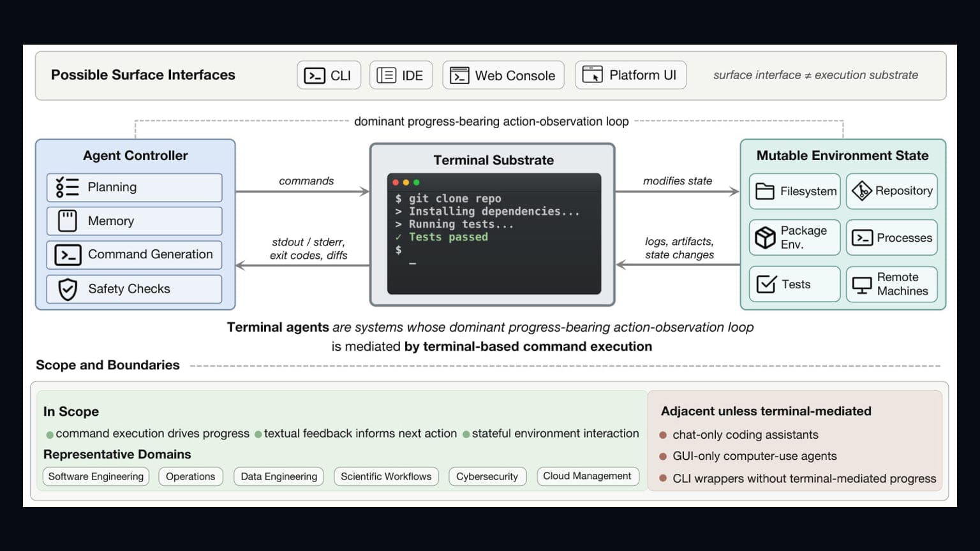Click the green dot in terminal window

click(x=416, y=182)
